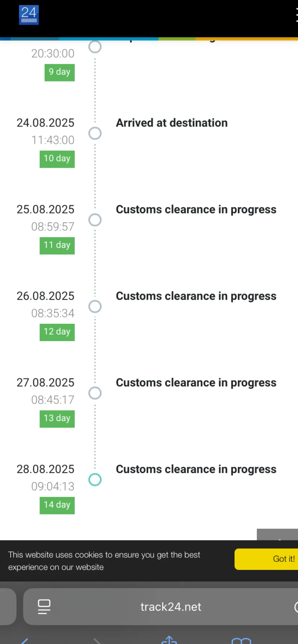Viewport: 298px width, 644px height.
Task: Click the 27.08.2025 timeline circle marker
Action: coord(95,393)
